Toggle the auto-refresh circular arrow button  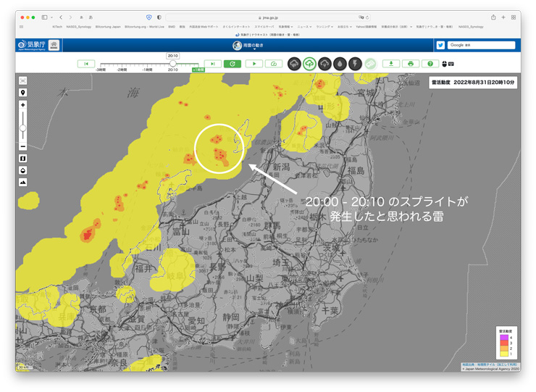pyautogui.click(x=232, y=64)
